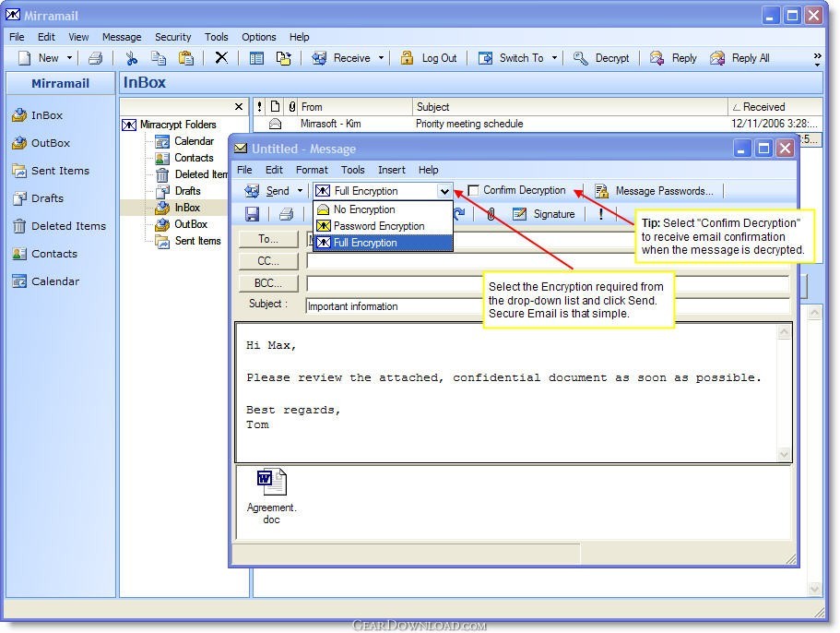Click the Switch To button
This screenshot has height=633, width=840.
coord(511,58)
